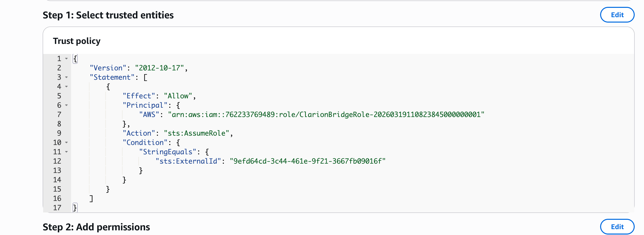Collapse the Statement fold arrow on line 3
This screenshot has height=235, width=644.
(x=66, y=77)
